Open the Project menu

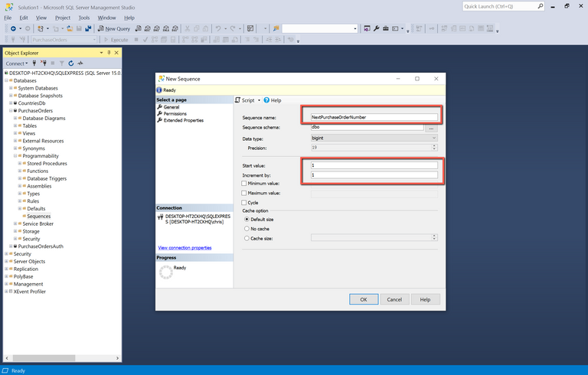[x=63, y=18]
